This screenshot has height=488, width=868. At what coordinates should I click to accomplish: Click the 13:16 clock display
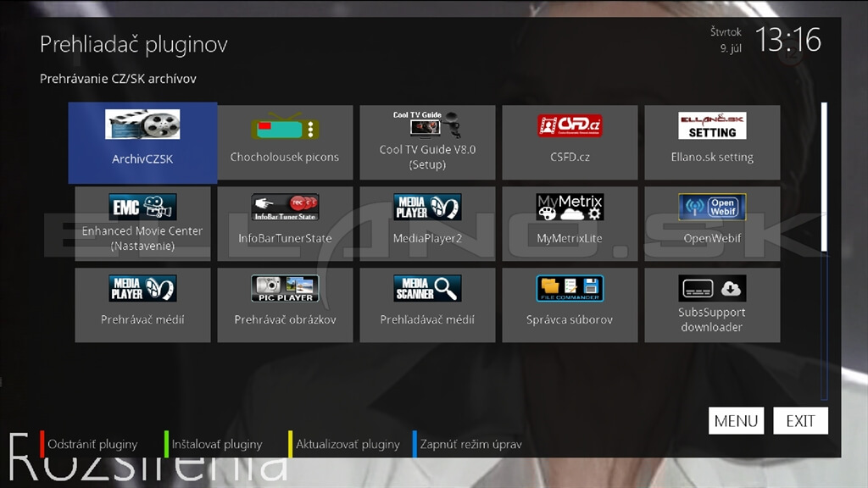[x=787, y=40]
